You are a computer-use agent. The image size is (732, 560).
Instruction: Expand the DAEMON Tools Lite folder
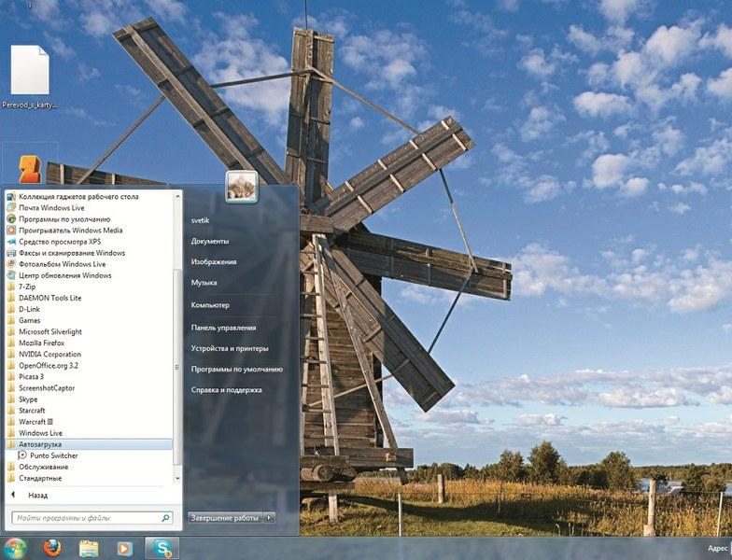pos(49,298)
